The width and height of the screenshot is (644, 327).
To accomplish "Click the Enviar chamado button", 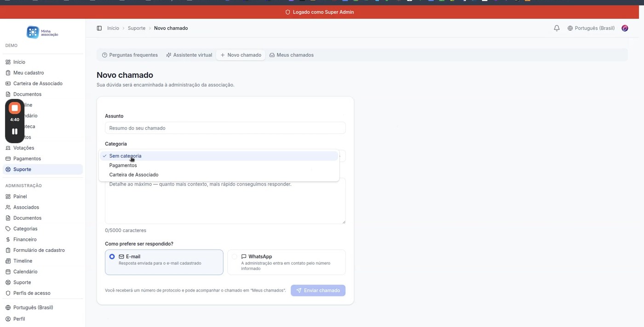I will point(318,290).
